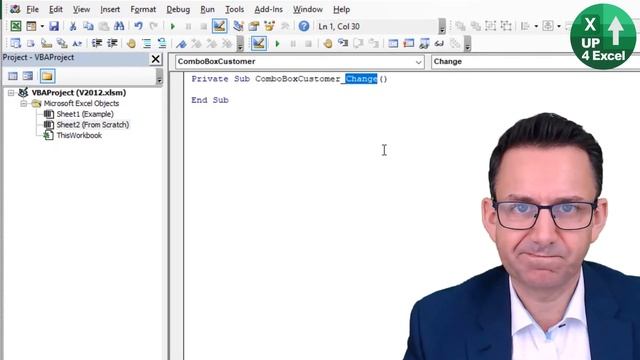Click the Parameter Info icon
Image resolution: width=640 pixels, height=360 pixels.
tap(62, 43)
